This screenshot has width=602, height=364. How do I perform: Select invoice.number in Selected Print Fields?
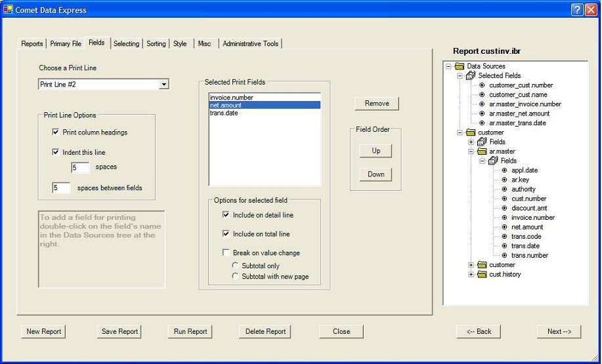(265, 98)
